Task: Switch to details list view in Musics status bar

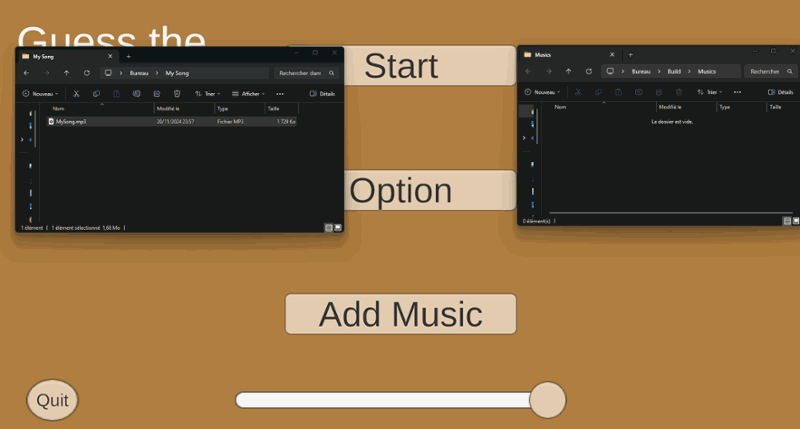Action: pos(787,221)
